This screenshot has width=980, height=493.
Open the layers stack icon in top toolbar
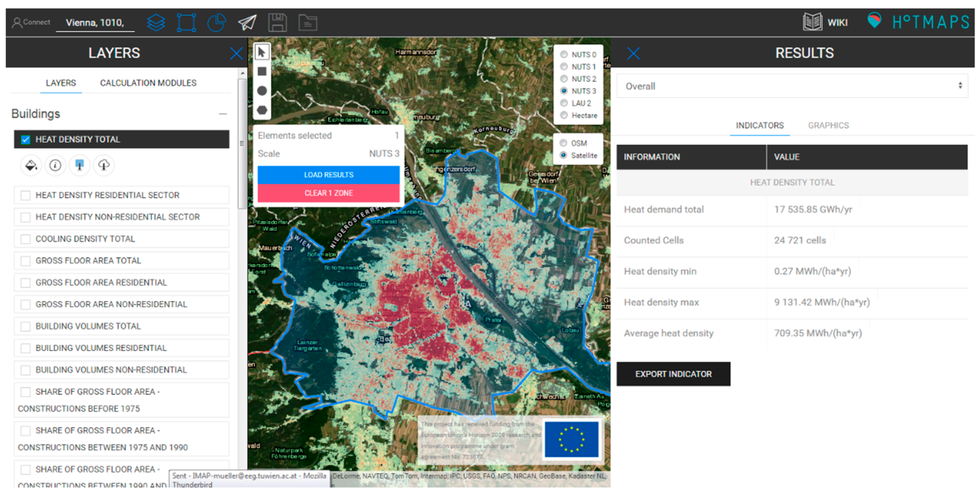coord(156,22)
